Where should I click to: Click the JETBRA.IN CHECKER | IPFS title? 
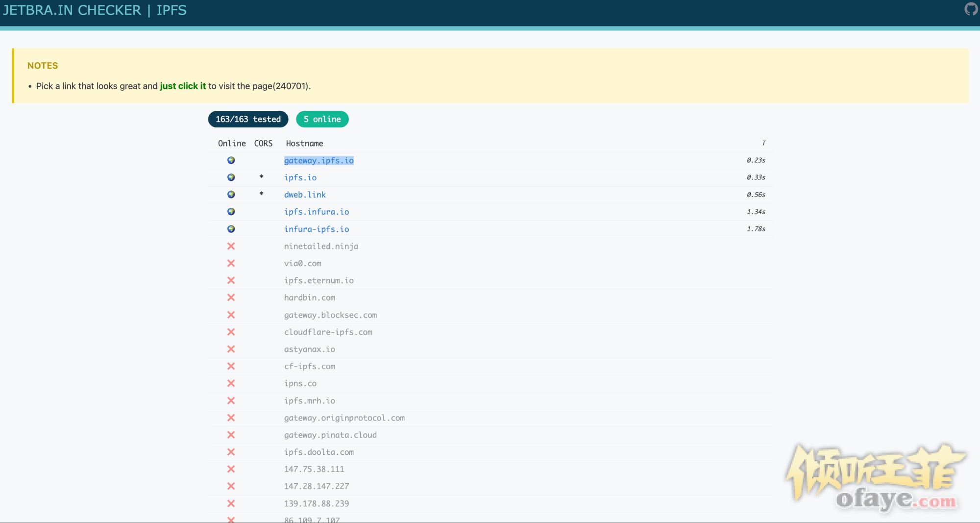pos(95,10)
